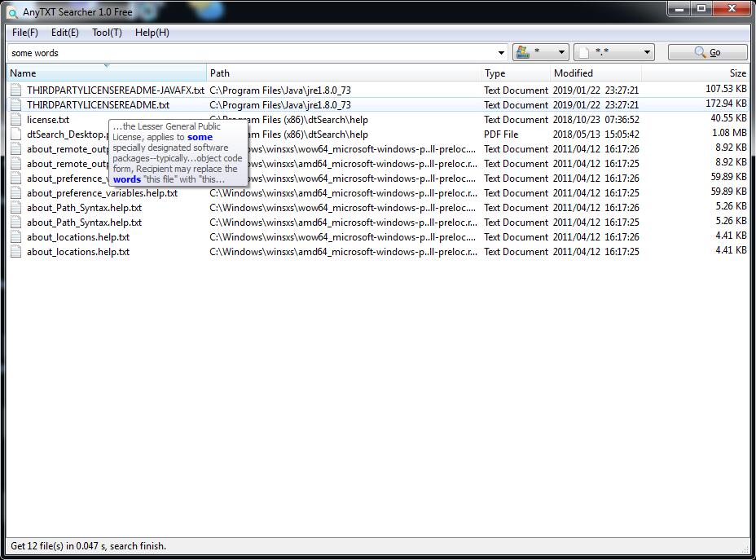Screen dimensions: 756x560
Task: Close the AnyTXT Searcher window
Action: point(732,9)
